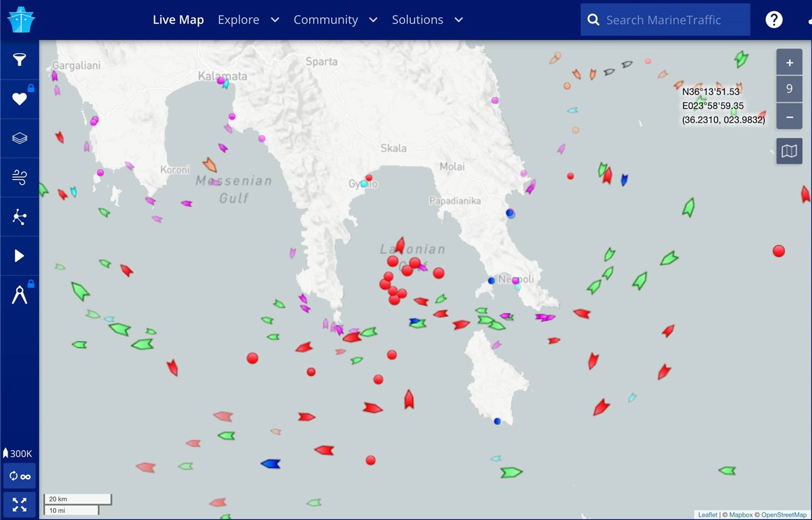Viewport: 812px width, 520px height.
Task: Expand the Explore dropdown menu
Action: pyautogui.click(x=248, y=20)
